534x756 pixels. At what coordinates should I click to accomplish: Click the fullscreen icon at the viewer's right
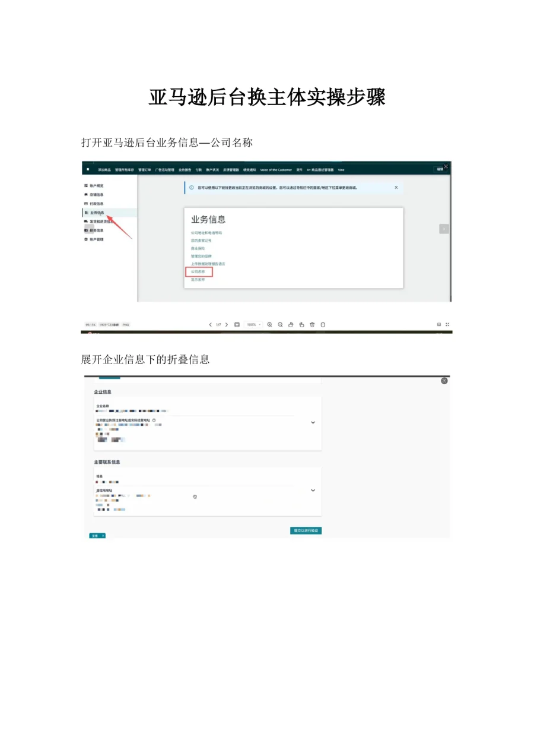tap(447, 325)
